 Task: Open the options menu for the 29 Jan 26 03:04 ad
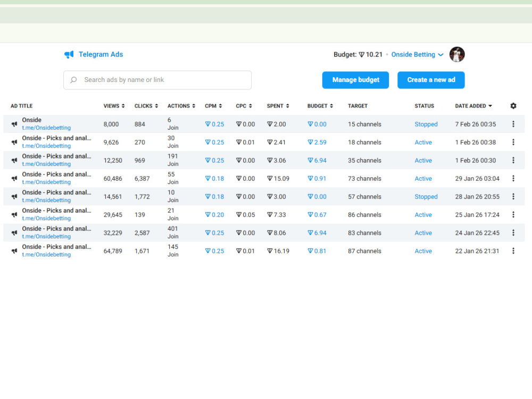(x=513, y=178)
